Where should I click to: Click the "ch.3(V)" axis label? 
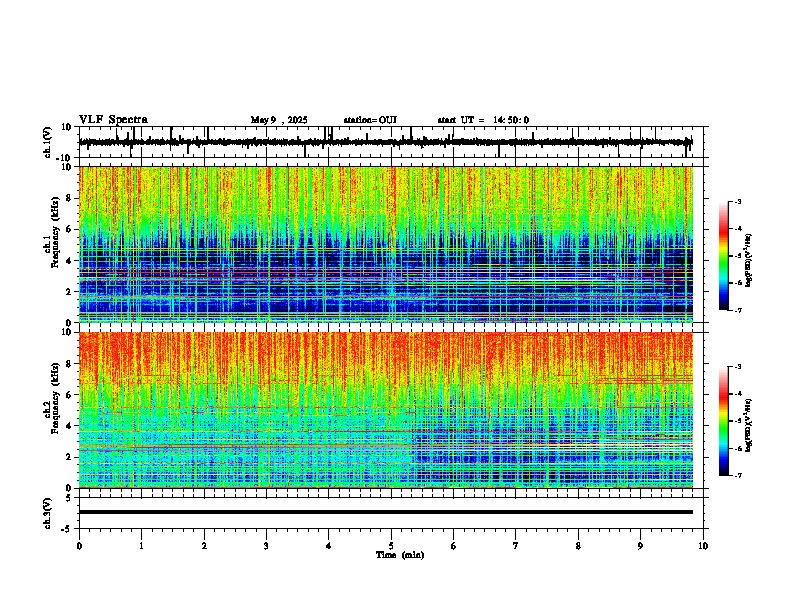[x=48, y=513]
